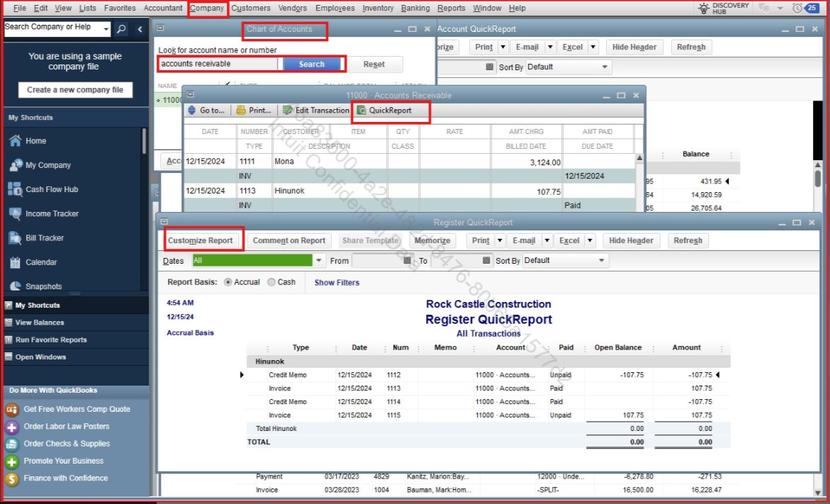
Task: Open the Customers menu
Action: 251,8
